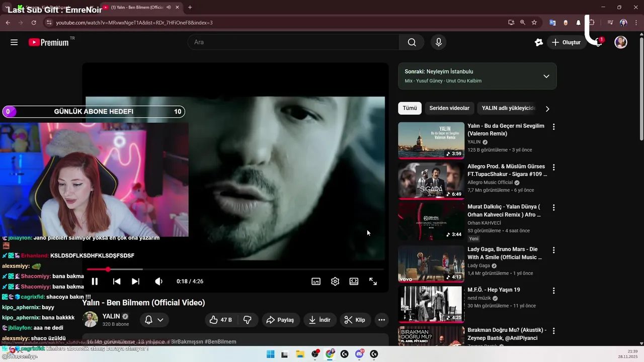The width and height of the screenshot is (644, 362).
Task: Open the Windows Start menu
Action: pos(270,354)
